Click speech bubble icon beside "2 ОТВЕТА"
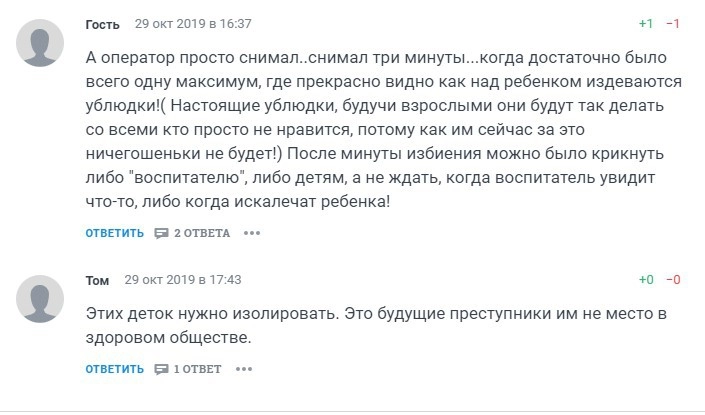 tap(162, 233)
